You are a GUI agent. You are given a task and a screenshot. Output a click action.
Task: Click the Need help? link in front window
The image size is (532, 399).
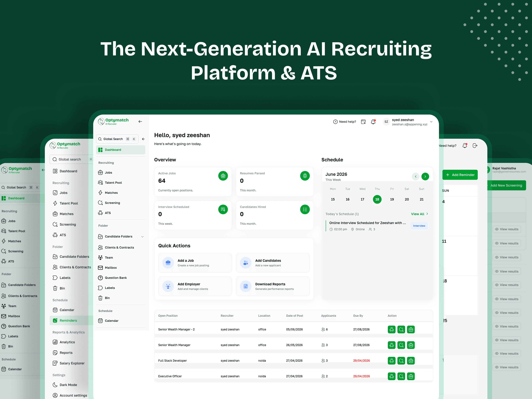pos(344,122)
